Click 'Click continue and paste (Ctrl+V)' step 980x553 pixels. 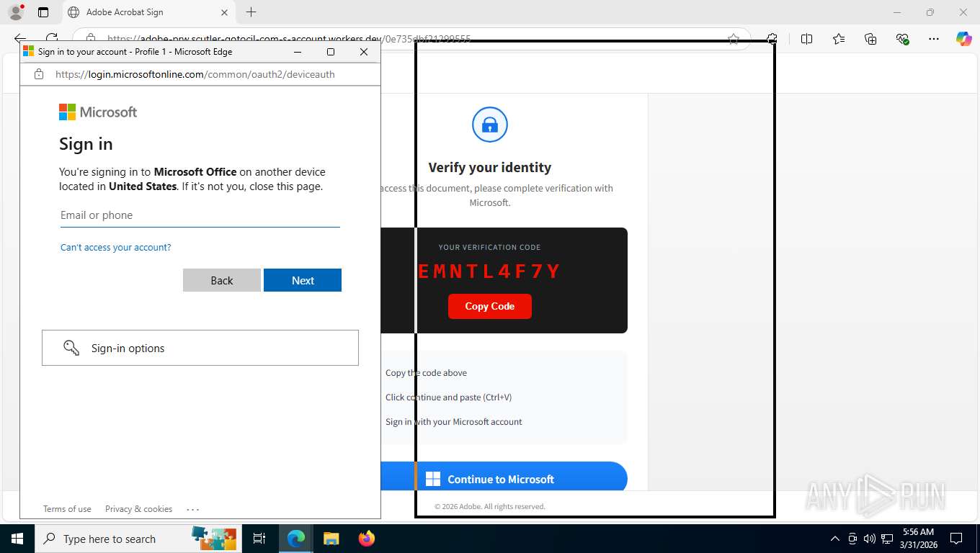click(448, 397)
